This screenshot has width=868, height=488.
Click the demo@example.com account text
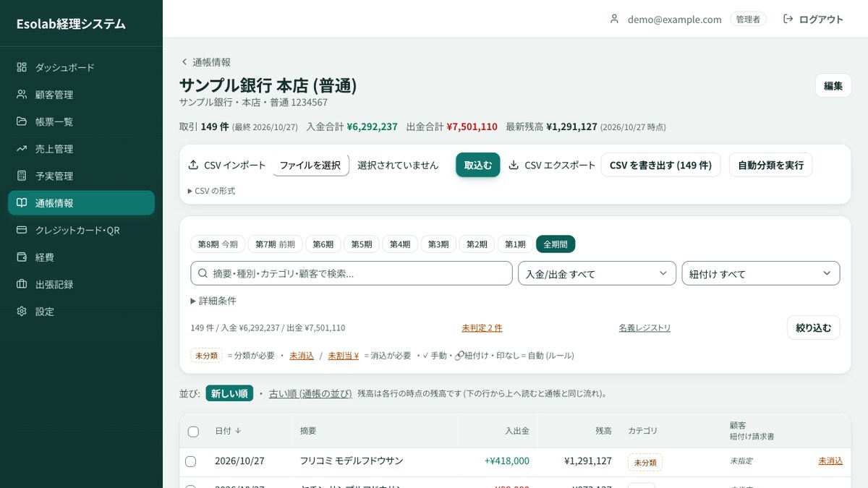pos(675,20)
